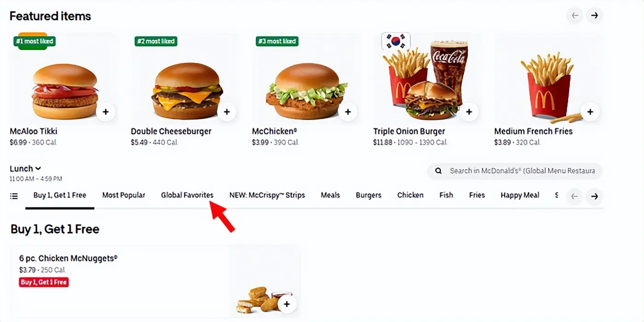
Task: Show previous featured items with left arrow
Action: click(575, 16)
